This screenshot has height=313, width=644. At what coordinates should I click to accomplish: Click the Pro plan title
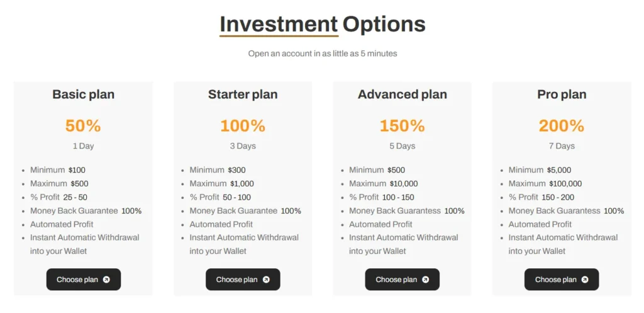pyautogui.click(x=562, y=94)
